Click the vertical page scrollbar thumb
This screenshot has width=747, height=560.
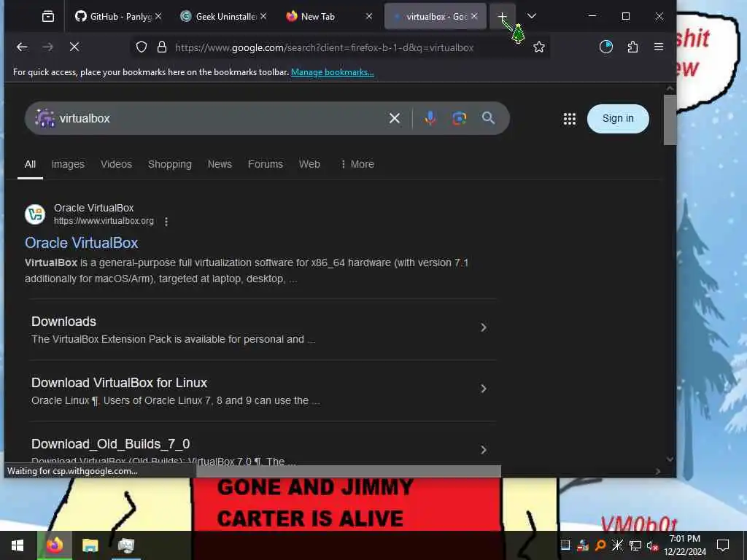(x=670, y=119)
